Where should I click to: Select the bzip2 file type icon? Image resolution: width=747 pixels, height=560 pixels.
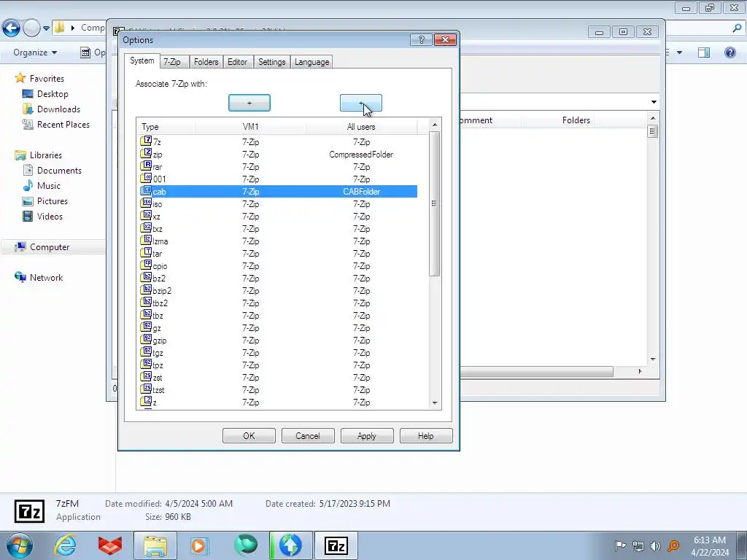coord(146,290)
